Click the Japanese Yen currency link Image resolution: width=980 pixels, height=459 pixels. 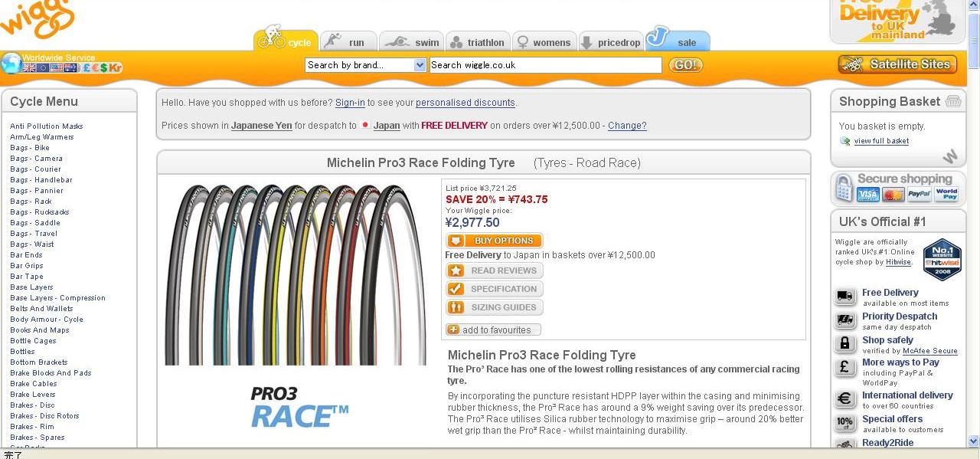point(261,126)
